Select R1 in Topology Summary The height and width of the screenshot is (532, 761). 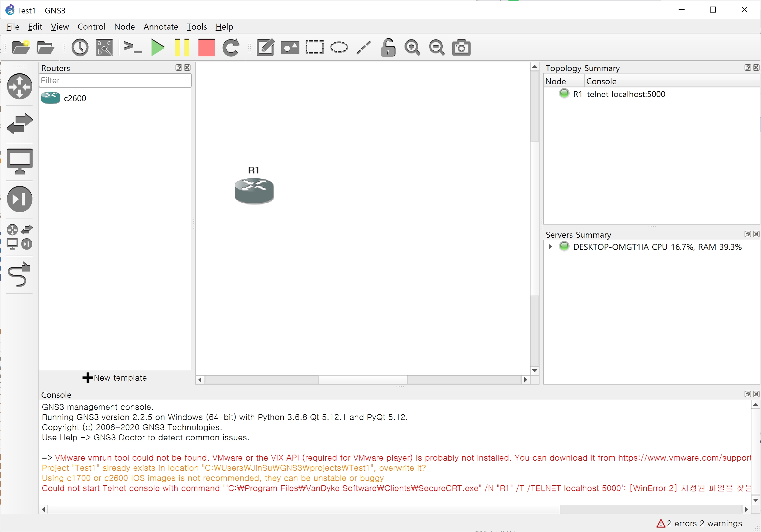pyautogui.click(x=577, y=94)
